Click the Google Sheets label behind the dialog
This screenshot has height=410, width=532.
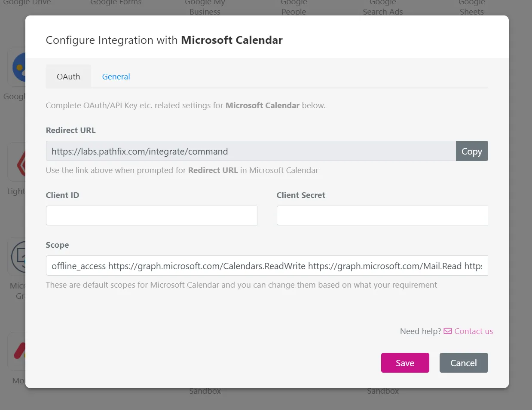pyautogui.click(x=472, y=7)
